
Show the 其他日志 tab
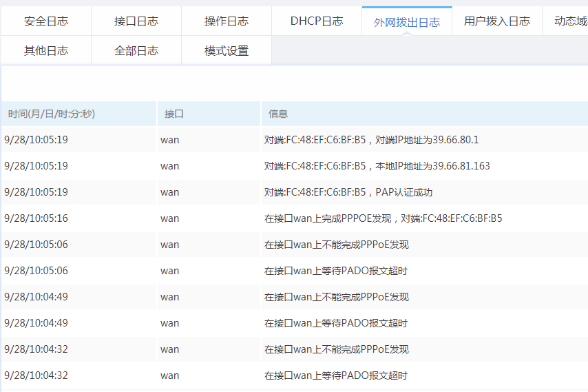point(46,50)
